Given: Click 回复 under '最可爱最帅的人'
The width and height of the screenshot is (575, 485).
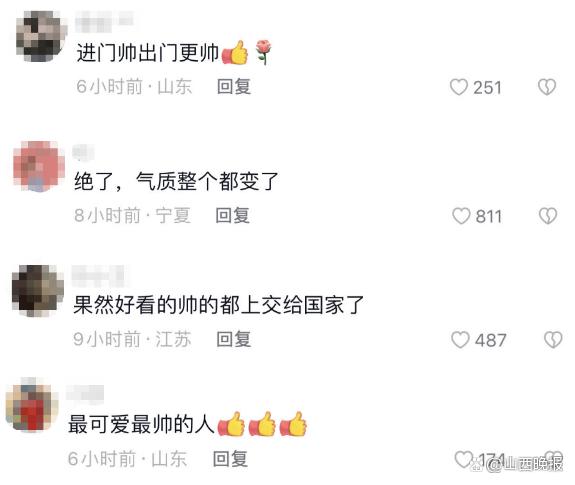Looking at the screenshot, I should [x=230, y=459].
